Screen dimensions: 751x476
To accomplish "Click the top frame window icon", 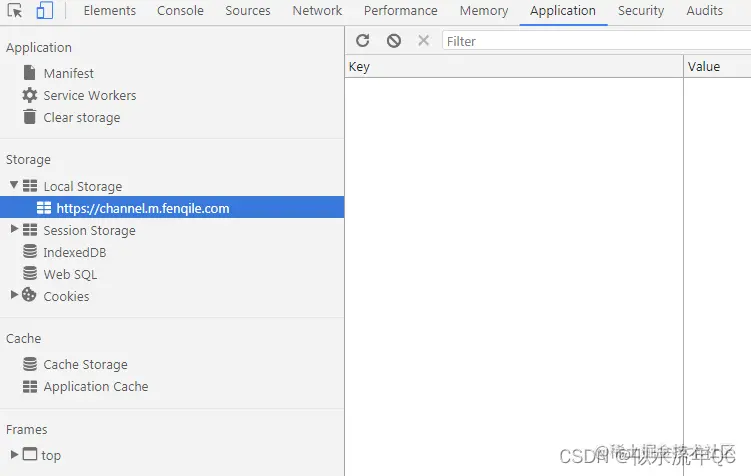I will [x=30, y=453].
